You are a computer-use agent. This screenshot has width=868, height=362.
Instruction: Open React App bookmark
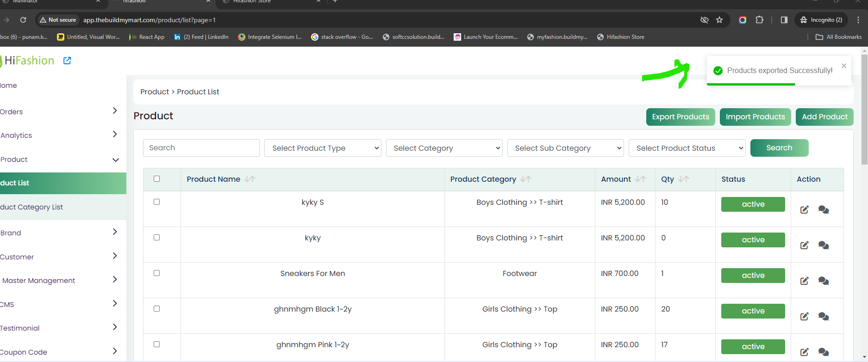click(147, 37)
